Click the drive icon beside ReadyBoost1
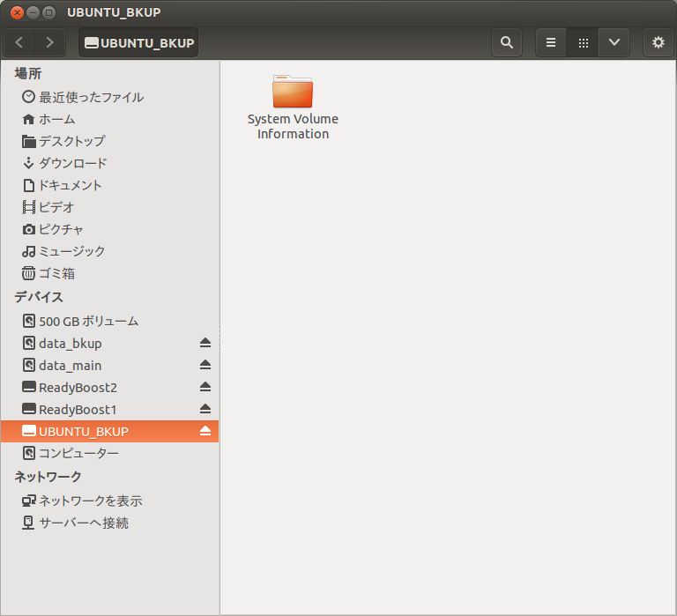The height and width of the screenshot is (616, 677). (28, 409)
